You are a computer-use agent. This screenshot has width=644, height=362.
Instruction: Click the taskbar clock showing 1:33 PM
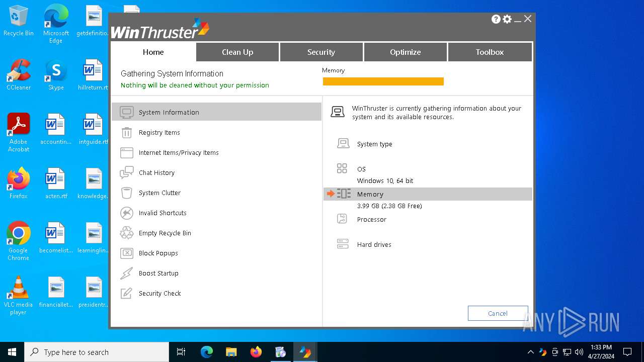pos(601,352)
